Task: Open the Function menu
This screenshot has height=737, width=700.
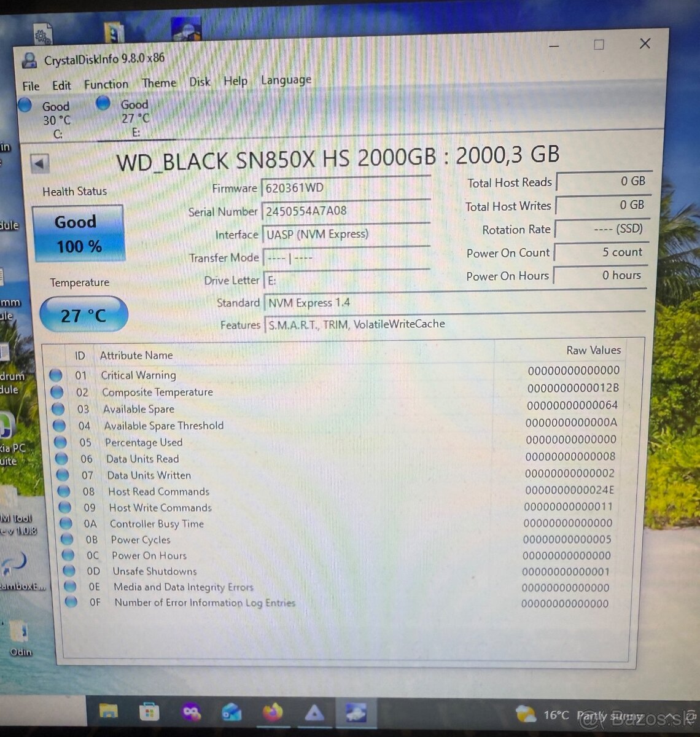Action: [x=106, y=84]
